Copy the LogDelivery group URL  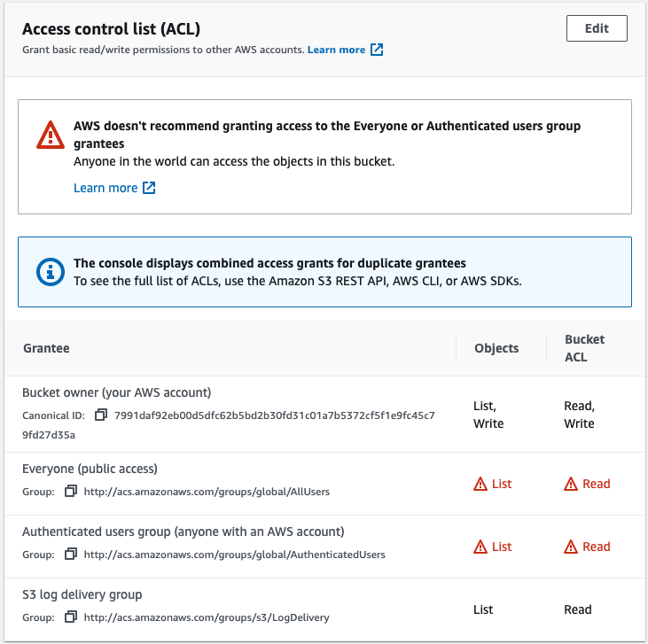71,617
